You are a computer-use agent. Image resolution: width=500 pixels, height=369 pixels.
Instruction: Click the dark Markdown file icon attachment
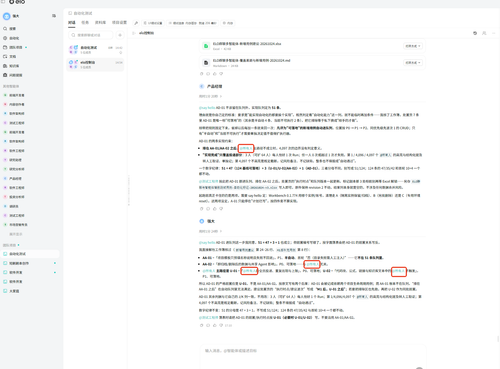point(206,63)
